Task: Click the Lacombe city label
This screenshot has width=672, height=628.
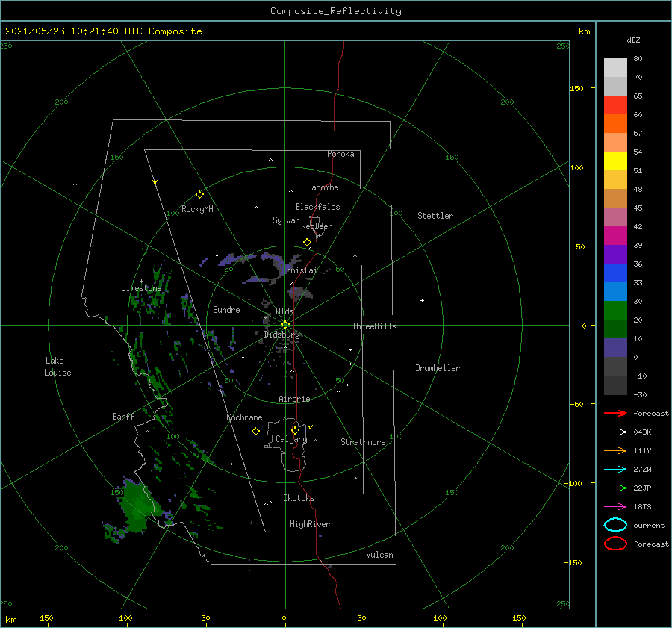Action: [323, 187]
